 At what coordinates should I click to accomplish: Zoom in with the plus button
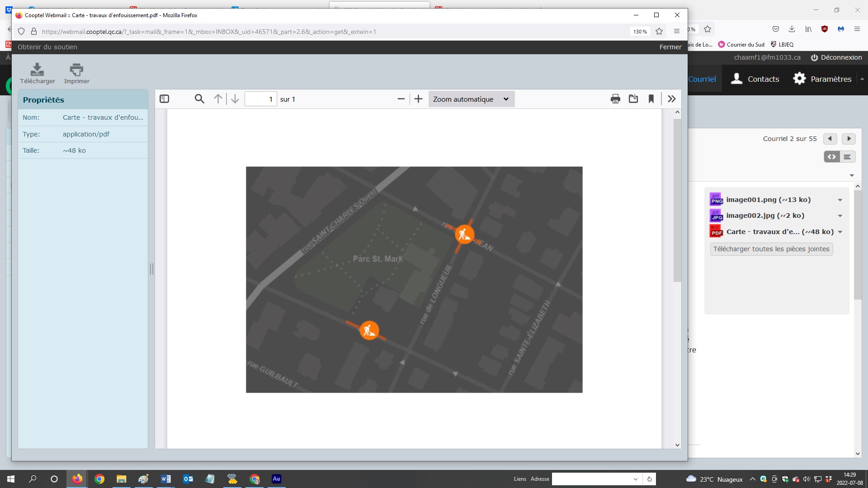(x=419, y=99)
